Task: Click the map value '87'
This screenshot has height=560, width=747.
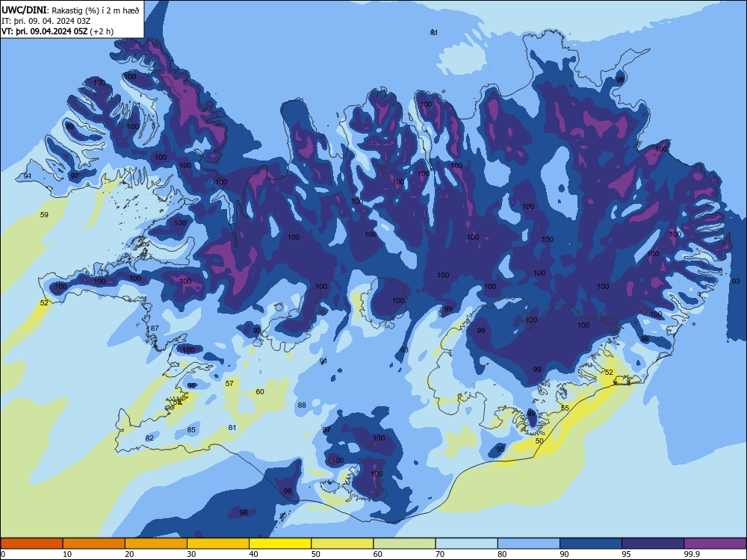Action: coord(155,328)
